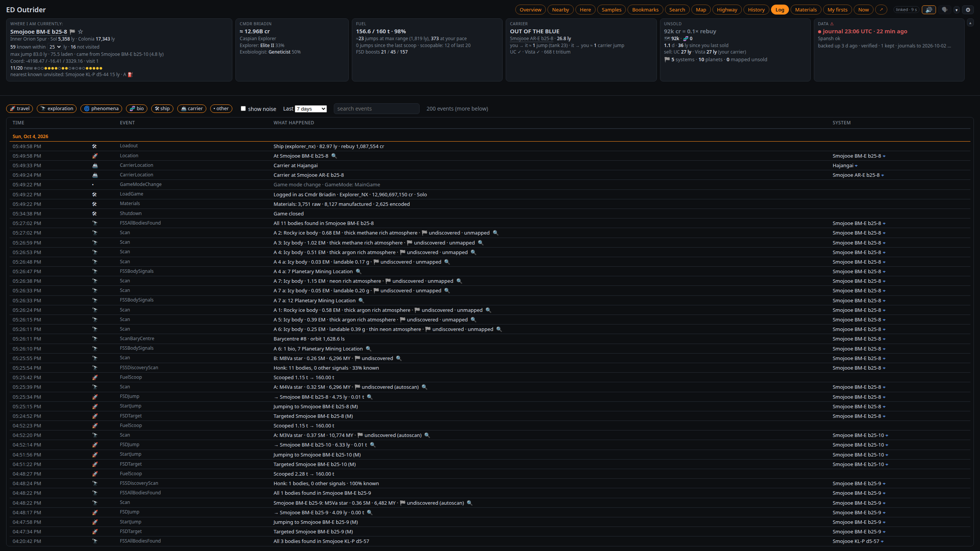This screenshot has height=551, width=980.
Task: Toggle the travel event filter
Action: point(20,109)
